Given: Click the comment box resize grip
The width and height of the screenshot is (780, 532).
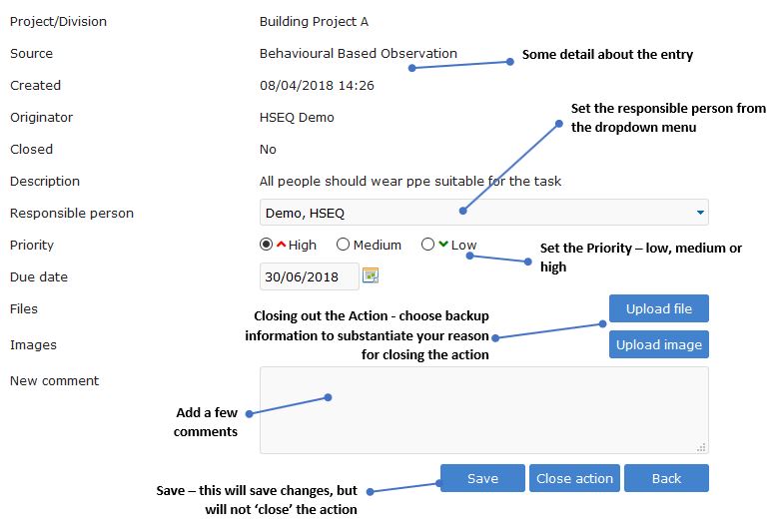Looking at the screenshot, I should click(701, 447).
